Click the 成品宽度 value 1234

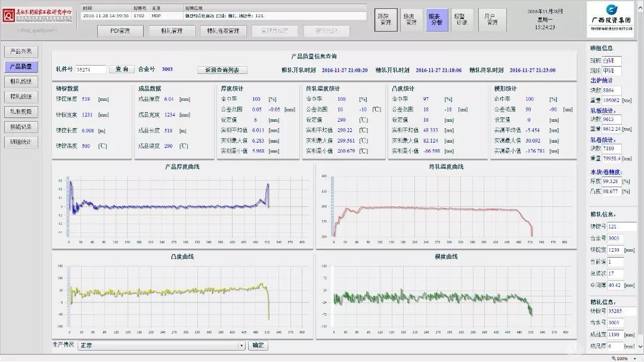[x=169, y=115]
